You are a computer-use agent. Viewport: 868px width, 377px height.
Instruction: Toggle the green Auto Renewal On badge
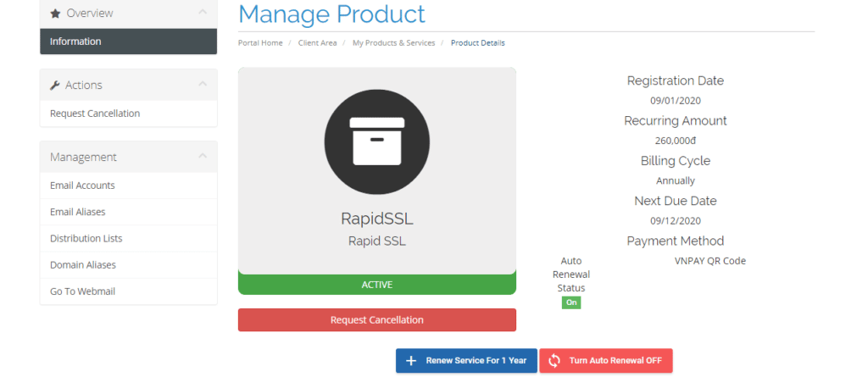click(x=571, y=302)
